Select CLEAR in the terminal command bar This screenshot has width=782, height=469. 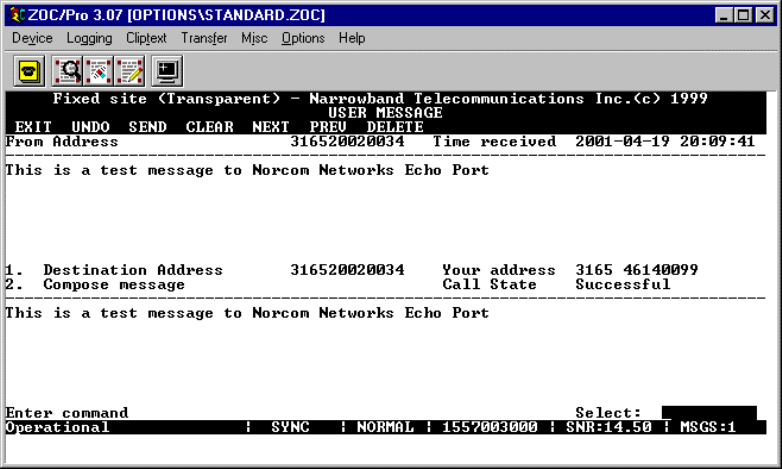click(209, 127)
